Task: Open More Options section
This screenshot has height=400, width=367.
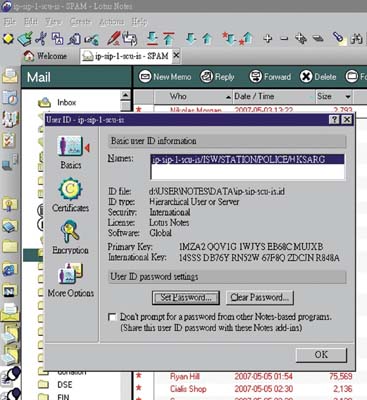Action: pyautogui.click(x=70, y=280)
